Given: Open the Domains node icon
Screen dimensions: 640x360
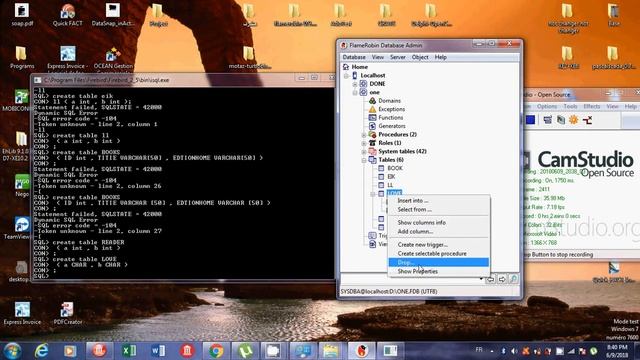Looking at the screenshot, I should tap(372, 100).
